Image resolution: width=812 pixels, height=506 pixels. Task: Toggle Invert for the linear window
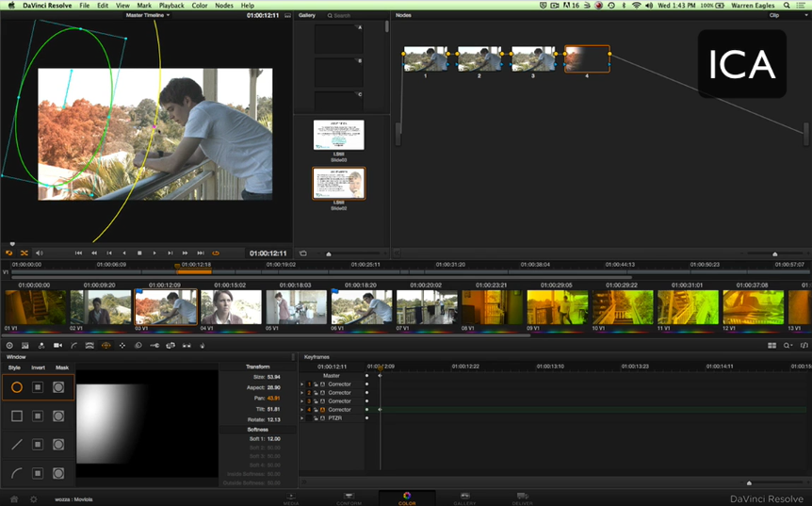click(38, 416)
